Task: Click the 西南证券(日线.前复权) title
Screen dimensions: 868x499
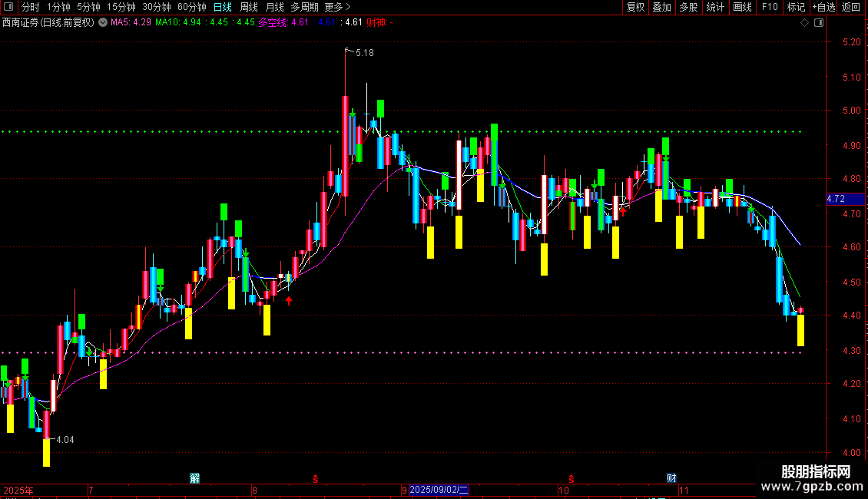Action: point(48,23)
